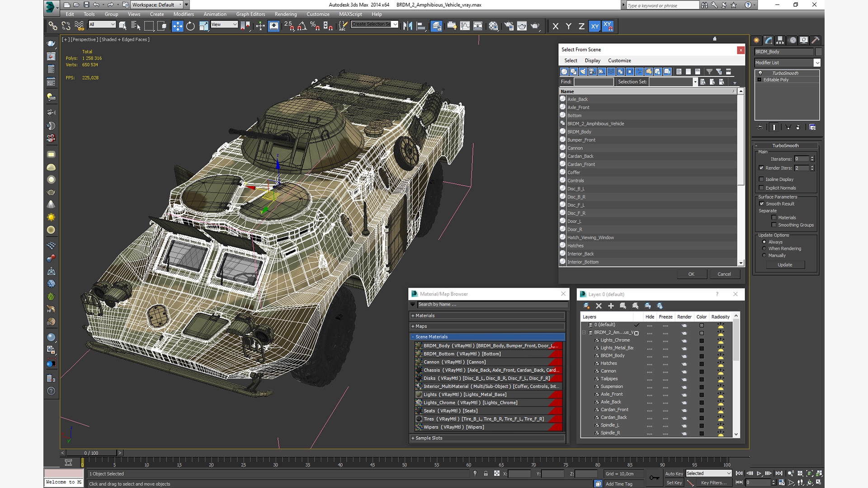Click Delete layer X icon in Layer dialog
The height and width of the screenshot is (488, 868).
tap(599, 306)
